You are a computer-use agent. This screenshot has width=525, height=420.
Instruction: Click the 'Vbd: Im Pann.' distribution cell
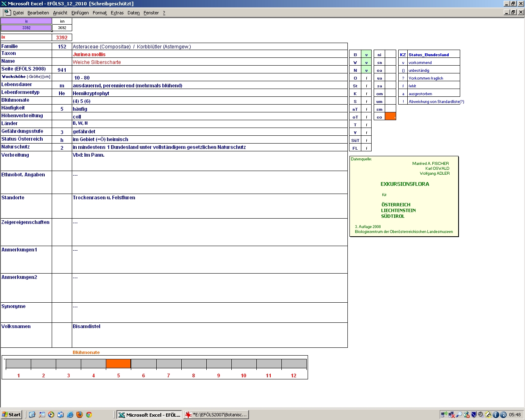pyautogui.click(x=210, y=161)
